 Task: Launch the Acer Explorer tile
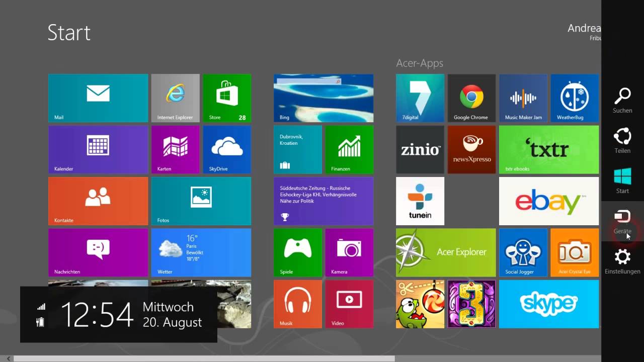(446, 253)
